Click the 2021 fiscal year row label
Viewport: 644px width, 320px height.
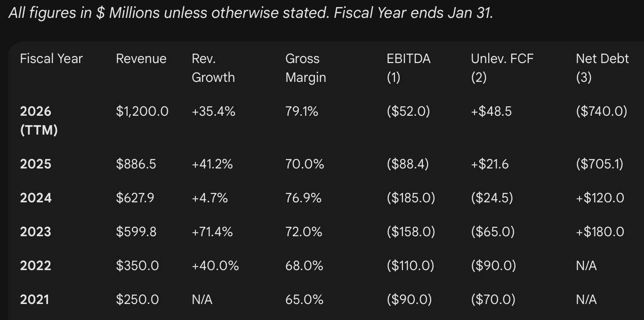34,300
